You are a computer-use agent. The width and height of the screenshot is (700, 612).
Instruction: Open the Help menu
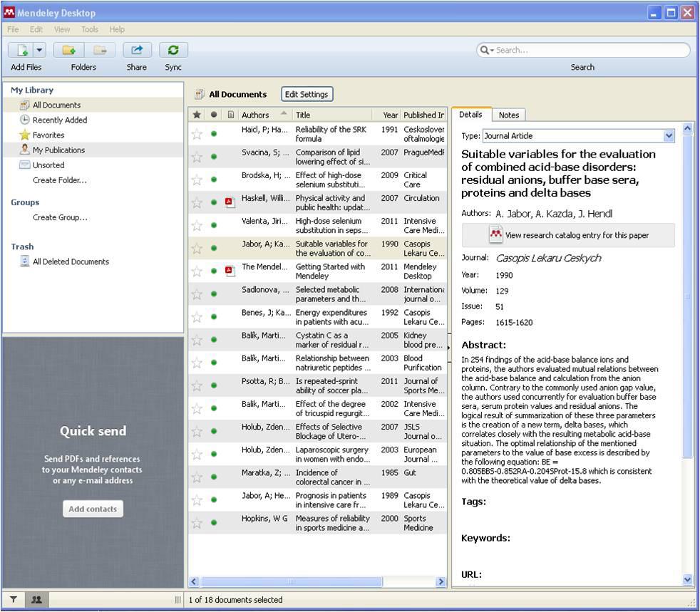point(117,29)
